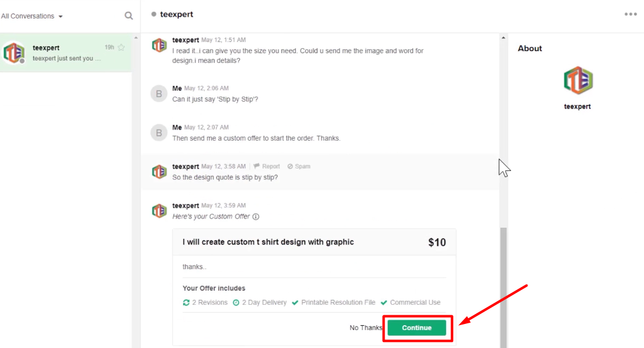This screenshot has width=644, height=348.
Task: Click the teexpert name under About
Action: [577, 107]
